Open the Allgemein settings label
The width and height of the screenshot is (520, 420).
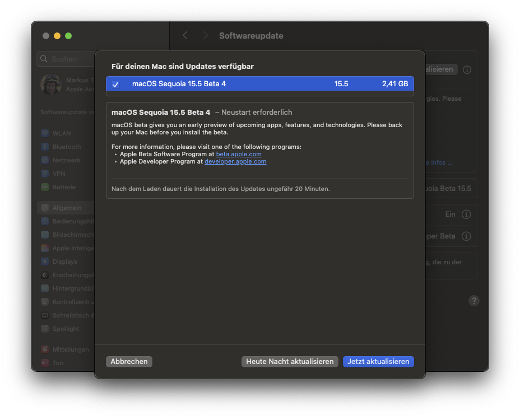click(67, 208)
